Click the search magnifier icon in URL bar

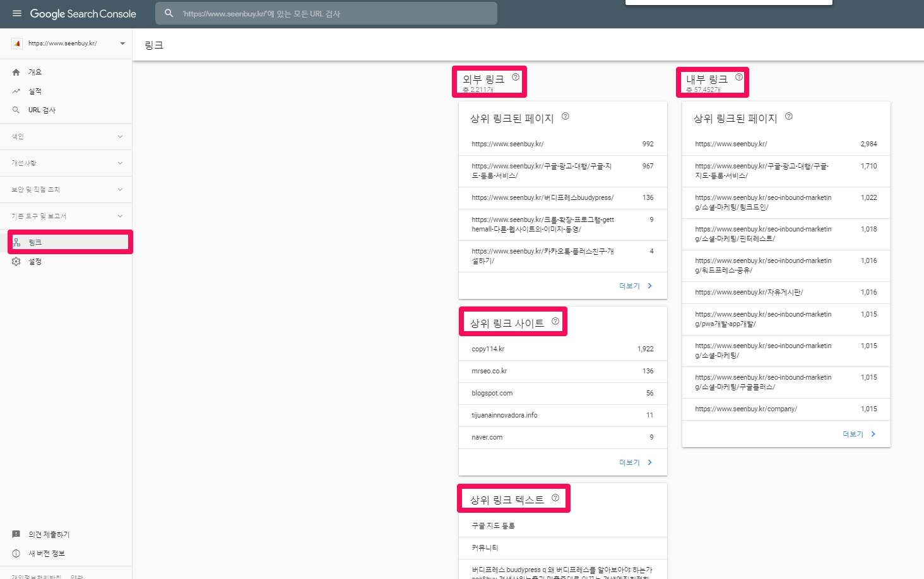click(169, 13)
